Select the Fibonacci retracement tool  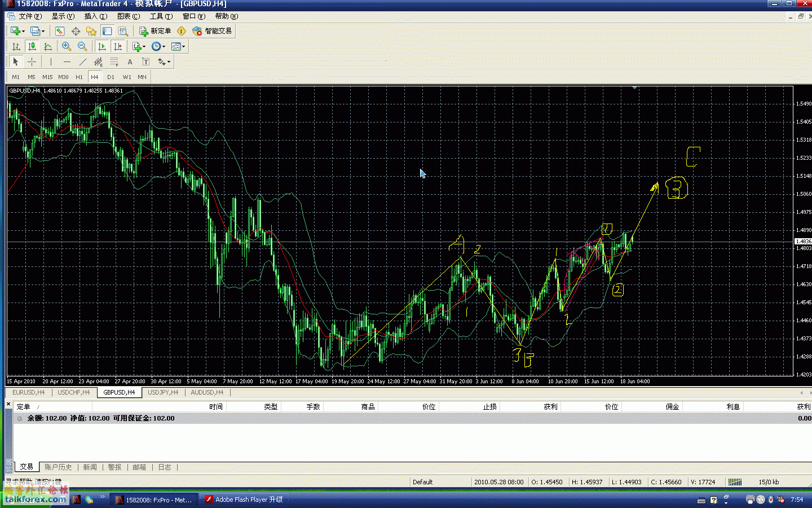(114, 62)
